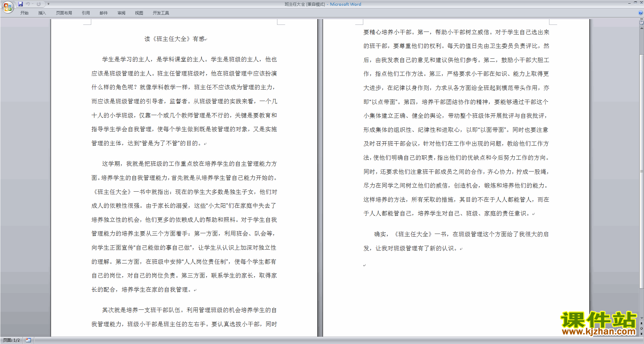Switch to the 引用 tab

pos(86,13)
